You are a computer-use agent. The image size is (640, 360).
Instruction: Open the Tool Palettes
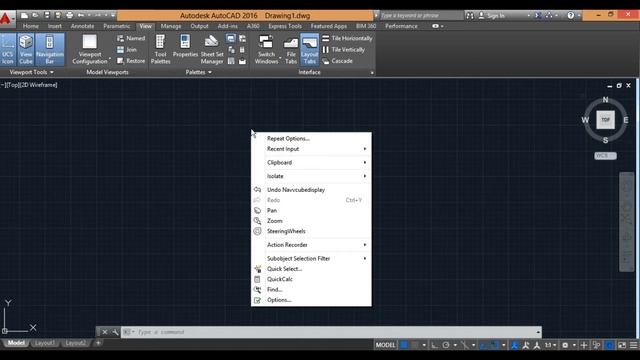160,49
